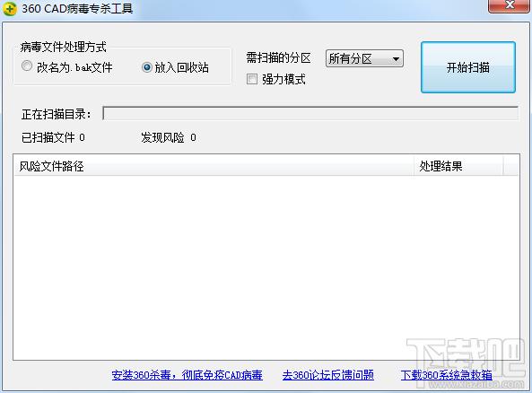The width and height of the screenshot is (532, 393).
Task: Click the 开始扫描 button
Action: (468, 67)
